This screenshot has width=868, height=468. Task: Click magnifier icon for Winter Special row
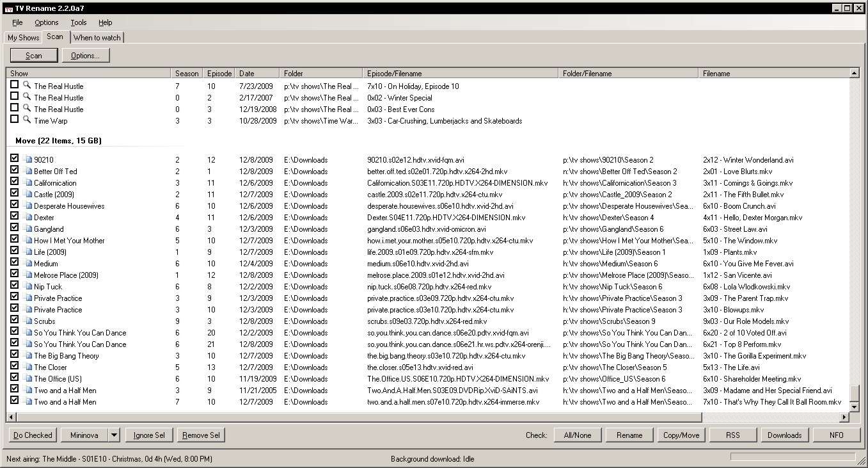pos(27,97)
